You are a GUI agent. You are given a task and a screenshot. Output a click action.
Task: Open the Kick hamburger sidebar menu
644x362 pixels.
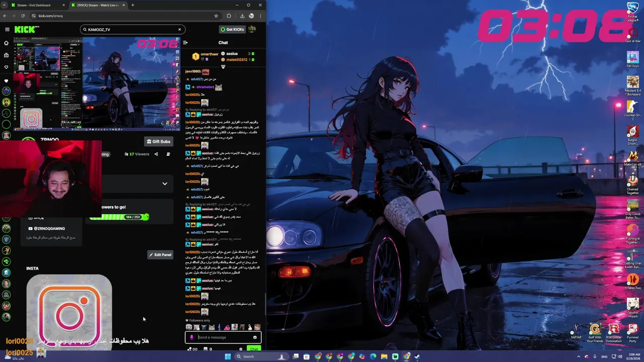click(x=7, y=29)
